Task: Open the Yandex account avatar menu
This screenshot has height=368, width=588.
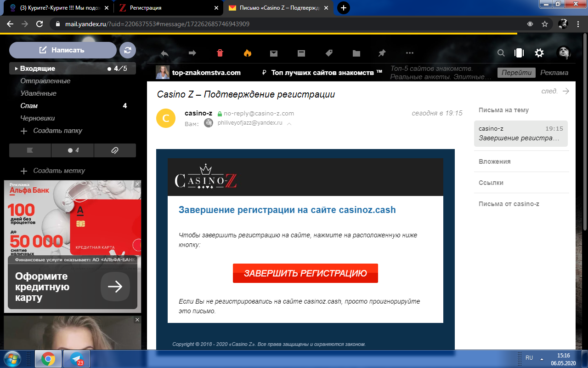Action: pos(564,53)
